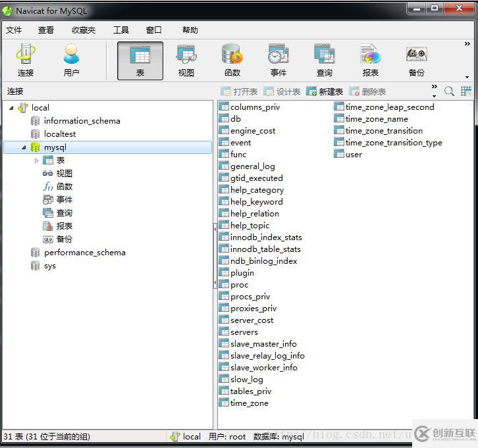The width and height of the screenshot is (478, 448).
Task: Open the 用户 (User) manager icon
Action: 71,61
